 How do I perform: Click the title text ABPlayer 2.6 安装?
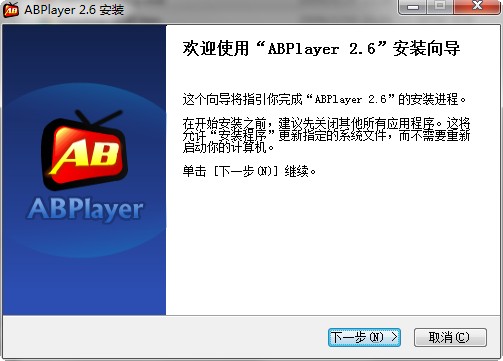pos(74,10)
